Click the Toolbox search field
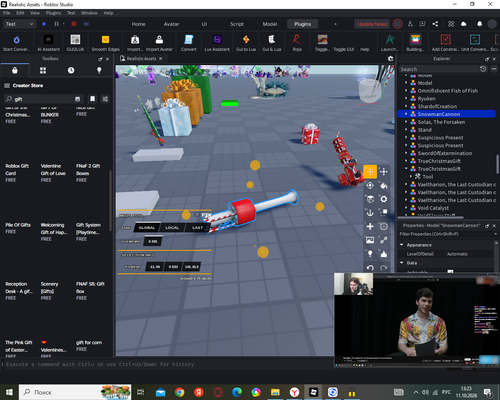The height and width of the screenshot is (400, 500). tap(43, 99)
